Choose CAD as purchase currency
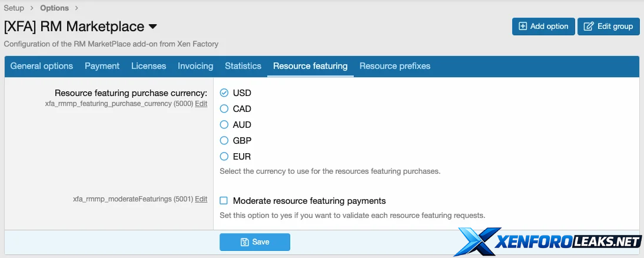Image resolution: width=644 pixels, height=258 pixels. [x=224, y=109]
